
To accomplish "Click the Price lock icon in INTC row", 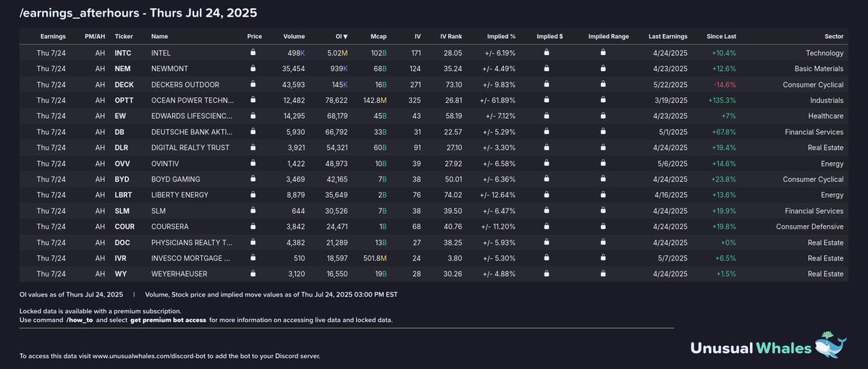I will [253, 53].
